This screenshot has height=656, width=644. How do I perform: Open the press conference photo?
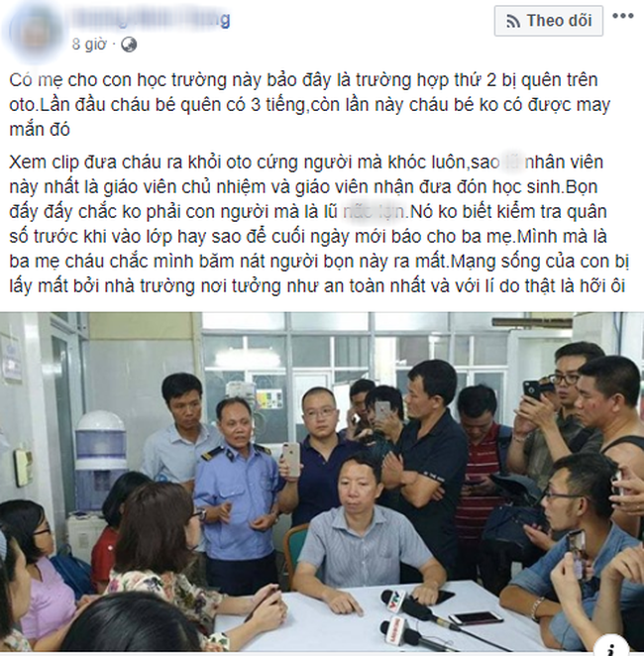[322, 484]
